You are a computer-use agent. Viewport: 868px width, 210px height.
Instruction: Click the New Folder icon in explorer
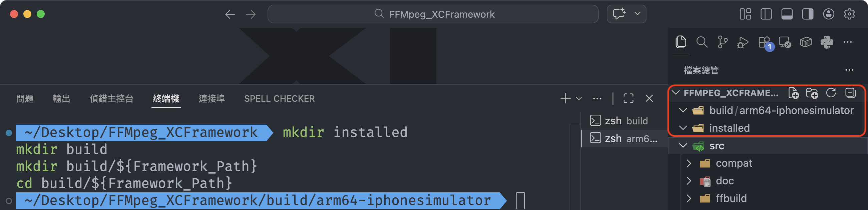[x=812, y=93]
